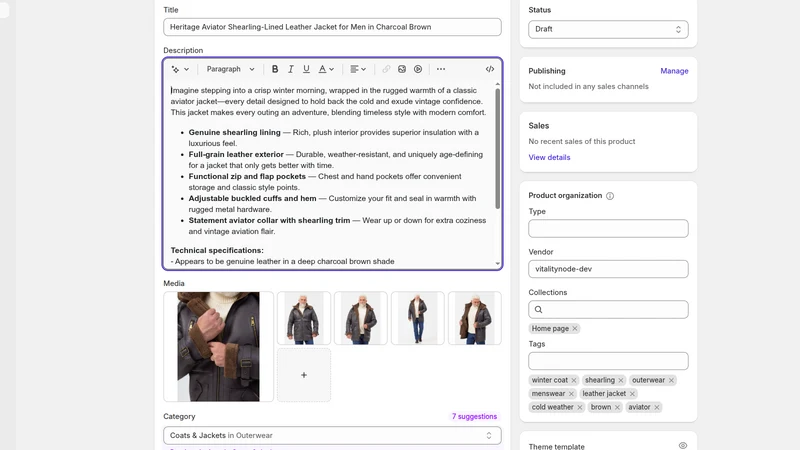Click the add media plus tile
Screen dimensions: 800x450
304,375
